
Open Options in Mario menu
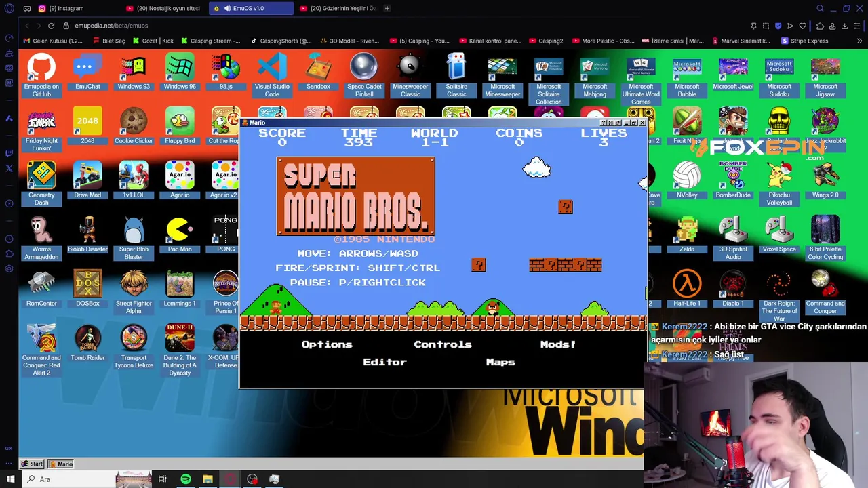(327, 344)
